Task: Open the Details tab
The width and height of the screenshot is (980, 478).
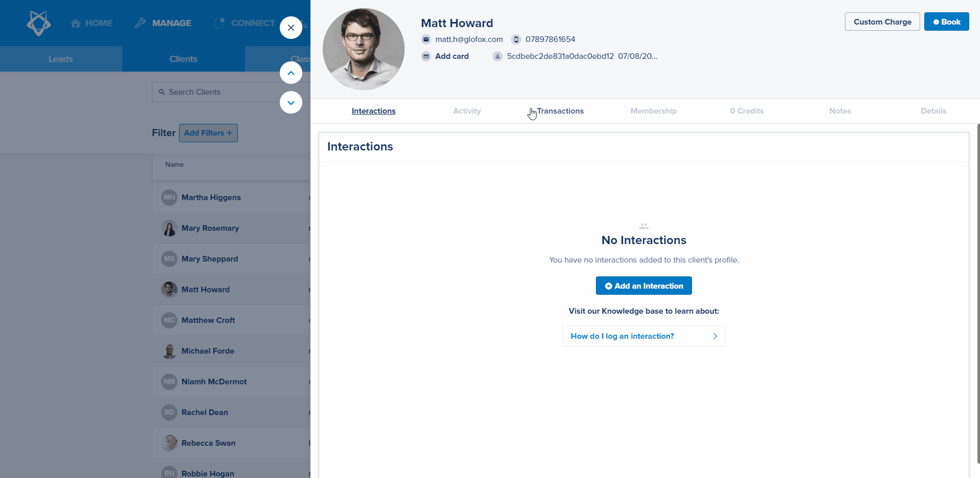Action: (x=933, y=111)
